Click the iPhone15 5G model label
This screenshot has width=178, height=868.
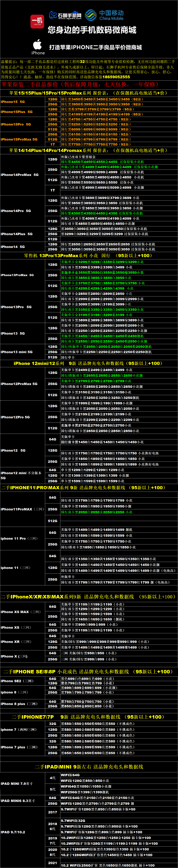pos(13,102)
